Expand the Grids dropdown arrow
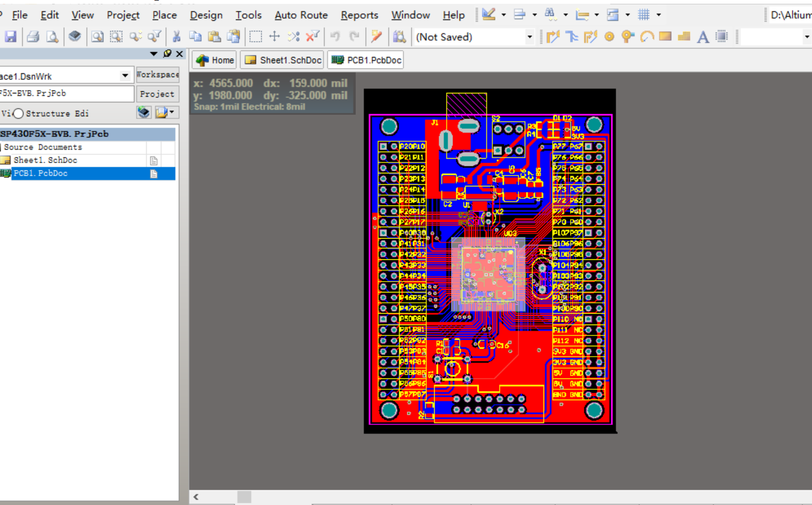812x505 pixels. pyautogui.click(x=659, y=15)
